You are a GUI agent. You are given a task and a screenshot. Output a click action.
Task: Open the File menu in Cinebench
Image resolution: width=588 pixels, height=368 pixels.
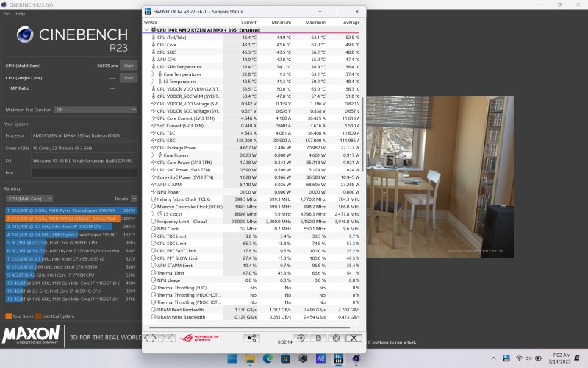pos(7,13)
